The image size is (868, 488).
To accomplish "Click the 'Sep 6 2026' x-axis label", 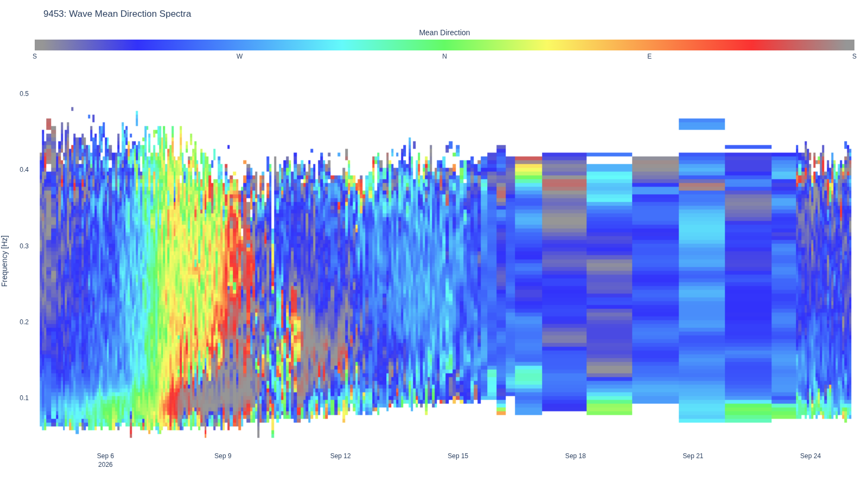I will 105,460.
